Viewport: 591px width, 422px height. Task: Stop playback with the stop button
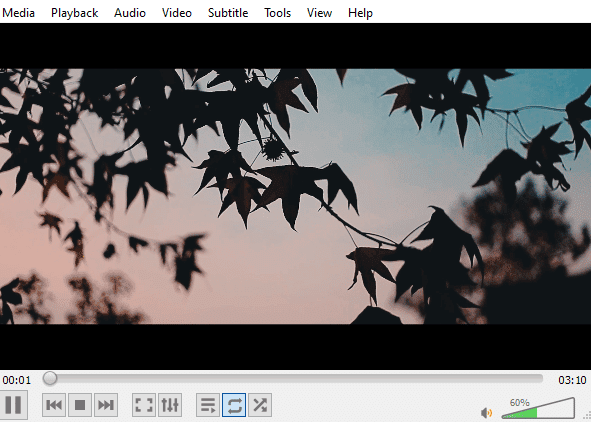80,405
